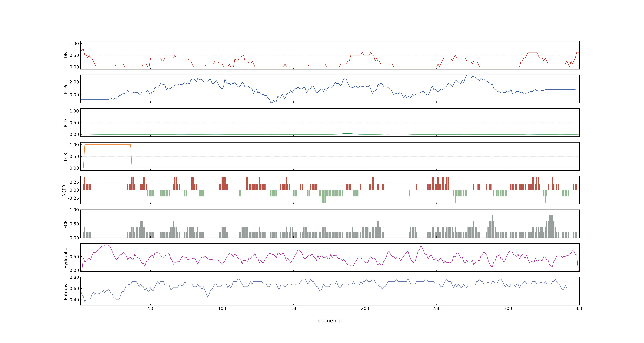This screenshot has width=644, height=343.
Task: Click the 0.40 tick on Entropy axis
Action: tap(74, 300)
